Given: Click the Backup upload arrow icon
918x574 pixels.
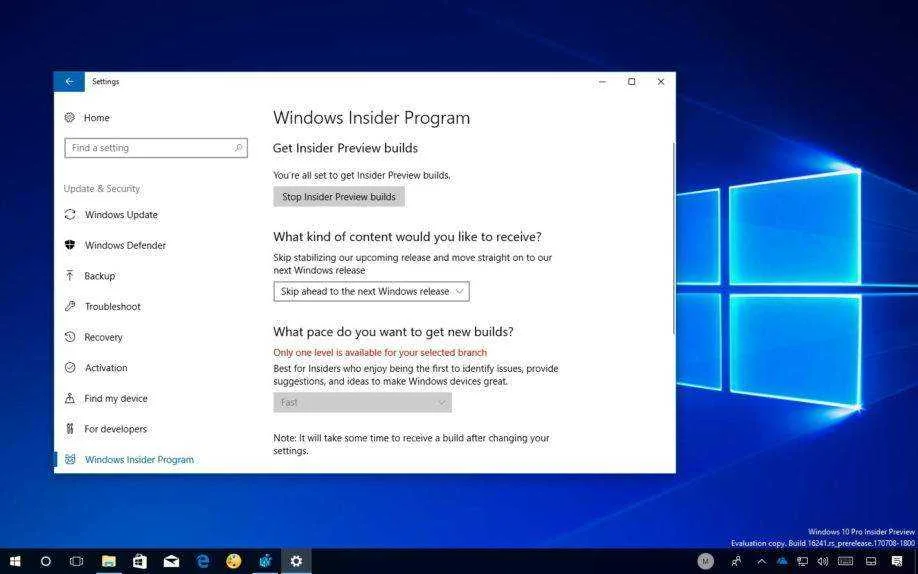Looking at the screenshot, I should [70, 275].
